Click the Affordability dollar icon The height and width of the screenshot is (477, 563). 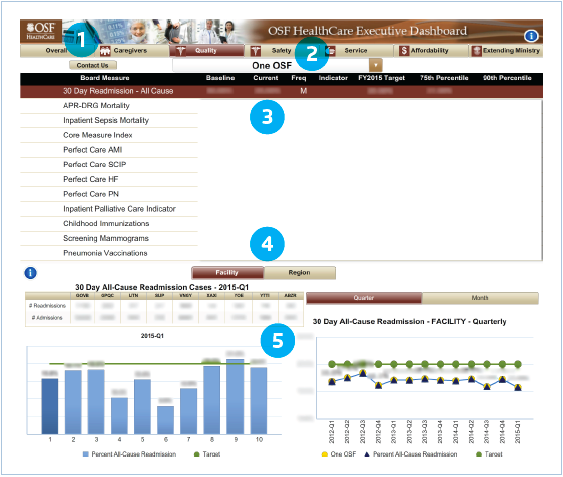pyautogui.click(x=404, y=51)
